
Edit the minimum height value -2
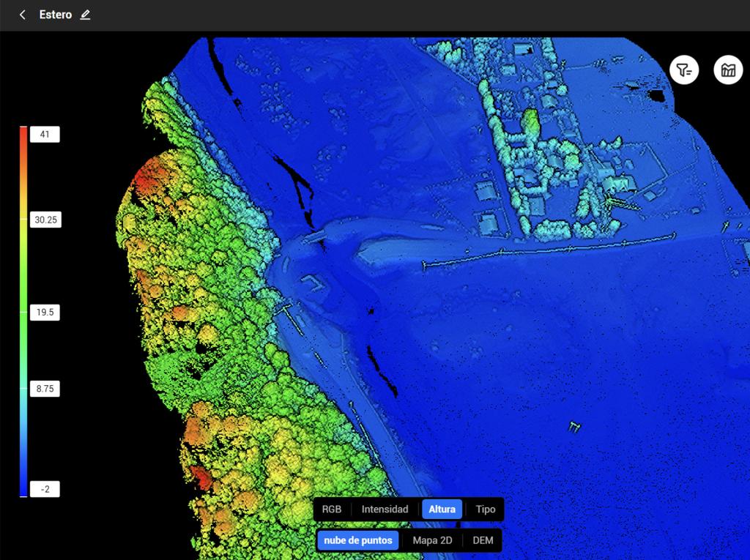pos(45,489)
